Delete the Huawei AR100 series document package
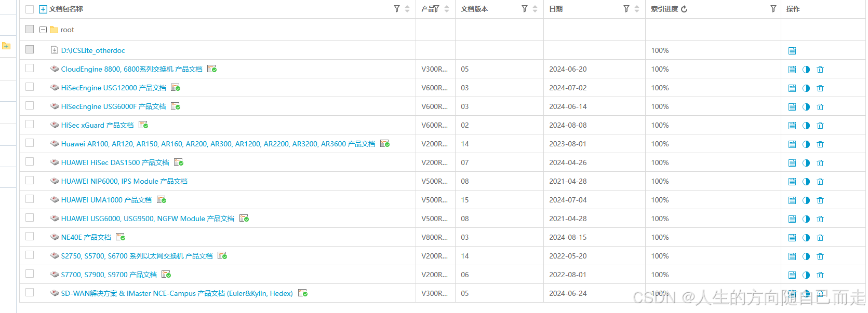This screenshot has height=313, width=868. pos(820,144)
